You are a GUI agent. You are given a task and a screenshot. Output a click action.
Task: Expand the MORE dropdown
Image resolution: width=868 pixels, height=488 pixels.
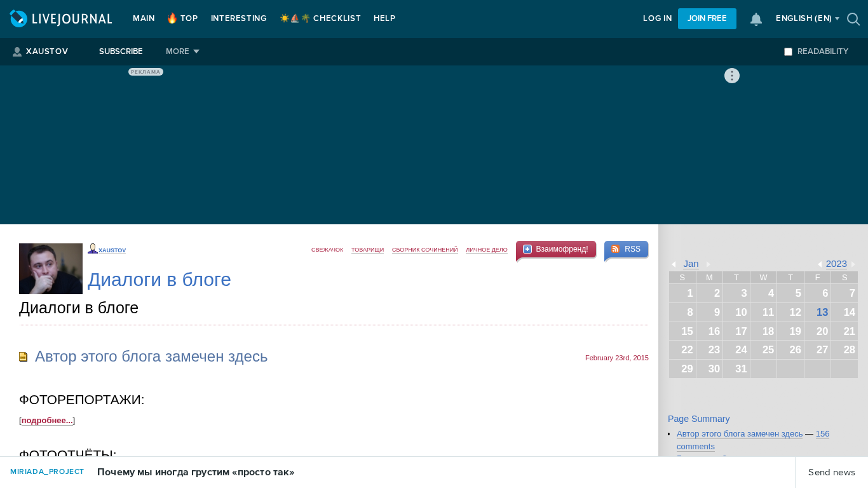click(x=182, y=51)
